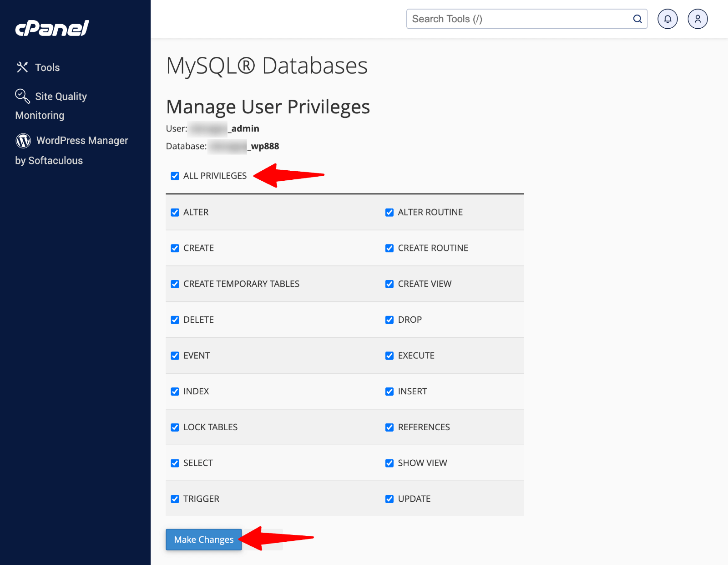This screenshot has height=565, width=728.
Task: Disable the DROP privilege
Action: 389,320
